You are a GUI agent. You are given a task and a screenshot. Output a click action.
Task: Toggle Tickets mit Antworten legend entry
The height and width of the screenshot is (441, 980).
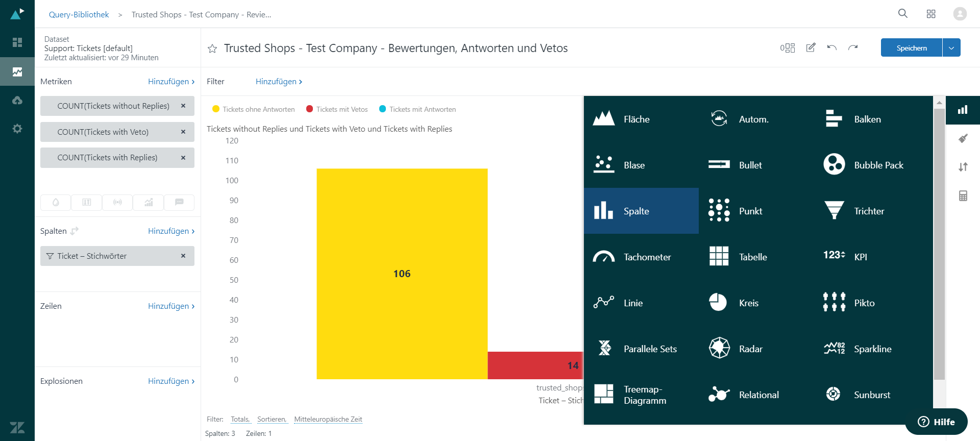pyautogui.click(x=418, y=109)
